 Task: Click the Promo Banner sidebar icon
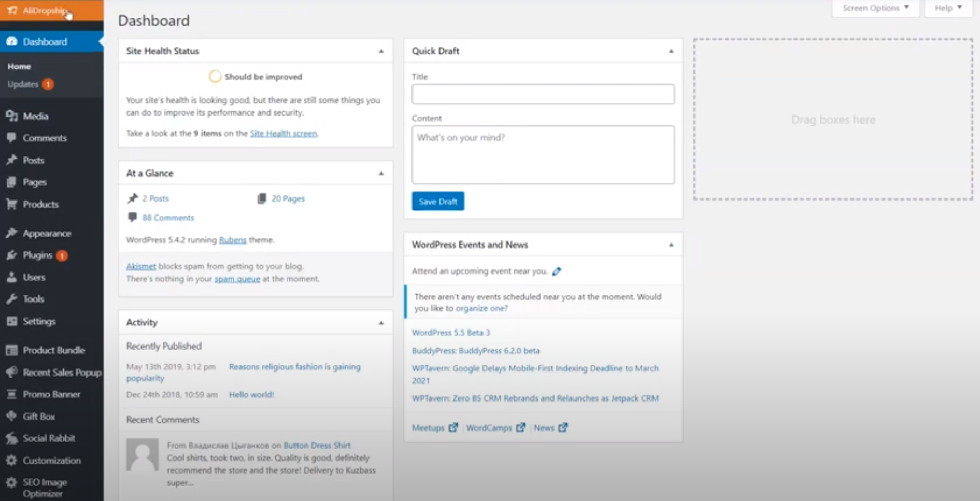(x=11, y=394)
